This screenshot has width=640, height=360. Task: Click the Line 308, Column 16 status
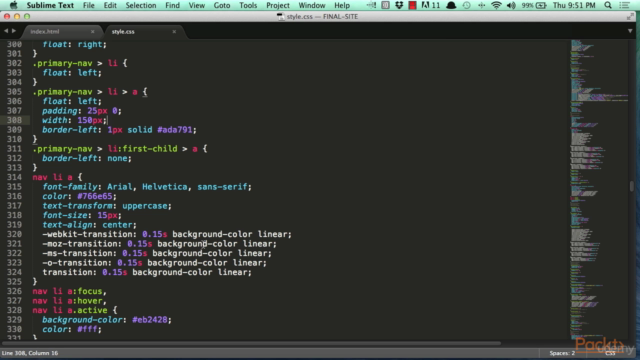pyautogui.click(x=30, y=353)
